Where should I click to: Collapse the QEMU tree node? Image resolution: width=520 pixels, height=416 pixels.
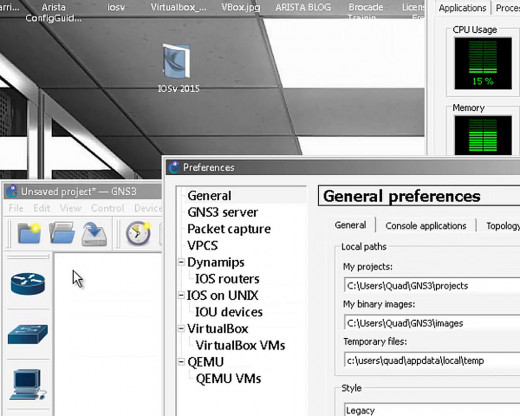(181, 362)
